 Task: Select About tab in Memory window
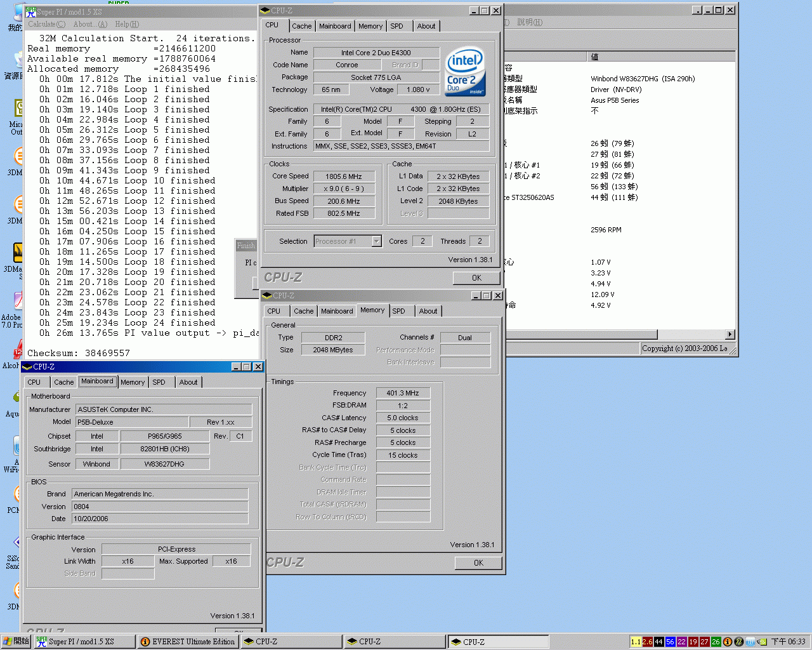click(x=428, y=311)
